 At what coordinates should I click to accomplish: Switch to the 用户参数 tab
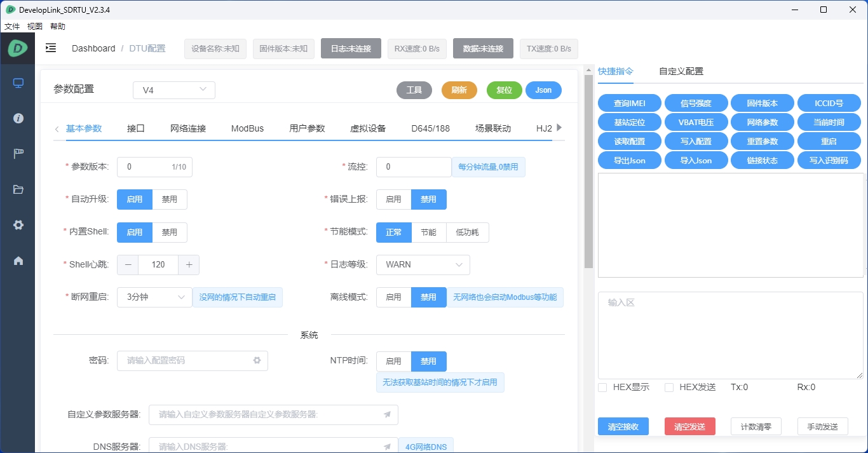pyautogui.click(x=307, y=128)
